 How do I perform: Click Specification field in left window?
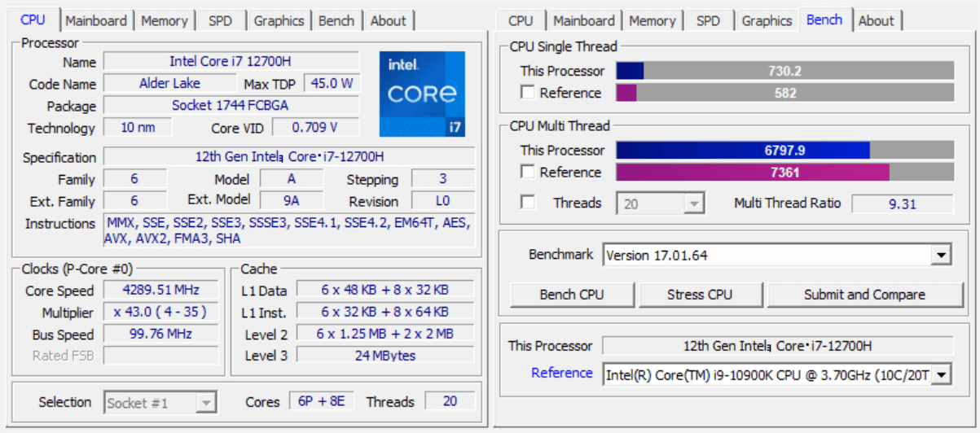tap(289, 156)
